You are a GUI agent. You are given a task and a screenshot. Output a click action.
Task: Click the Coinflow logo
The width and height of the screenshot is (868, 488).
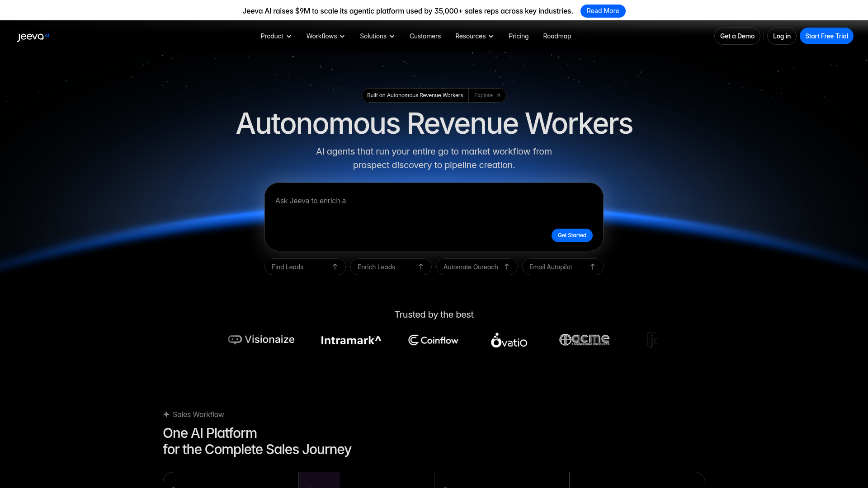[x=433, y=340]
